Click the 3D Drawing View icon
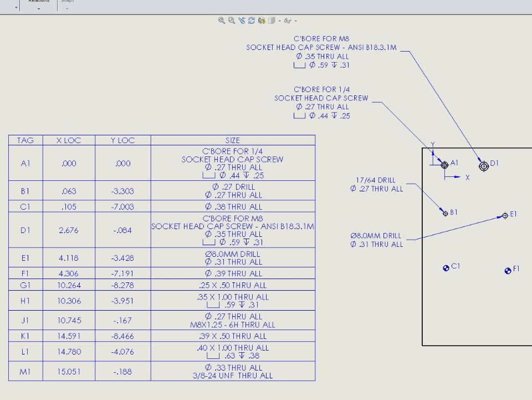The image size is (532, 400). coord(261,21)
